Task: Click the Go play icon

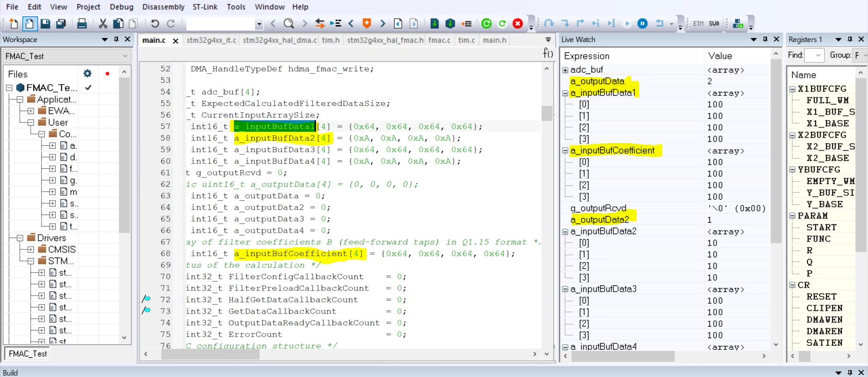Action: coord(627,24)
